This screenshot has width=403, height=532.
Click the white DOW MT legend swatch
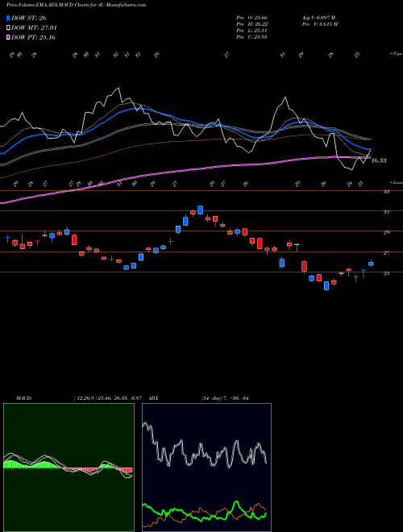pos(9,28)
